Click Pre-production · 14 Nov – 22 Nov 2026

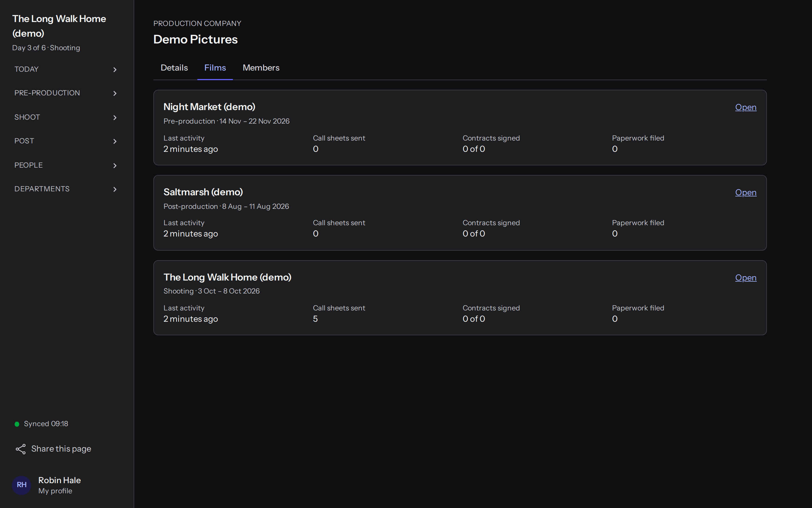coord(226,121)
